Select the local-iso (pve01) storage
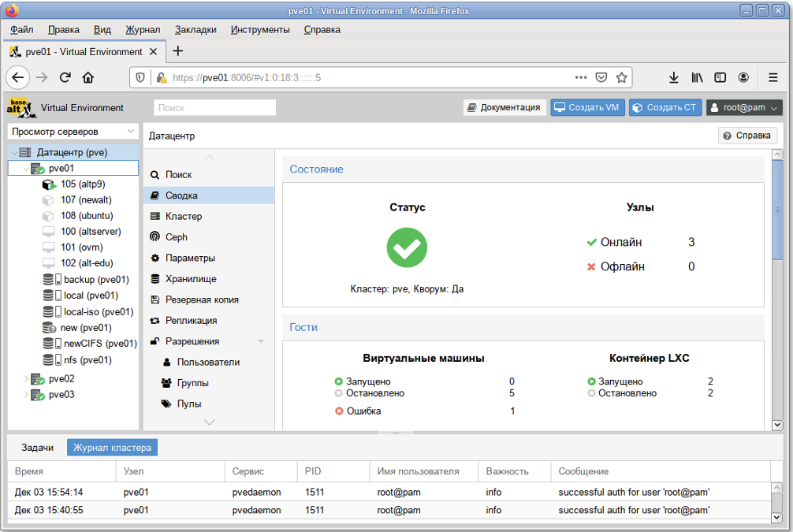Screen dimensions: 793x532 tap(98, 311)
